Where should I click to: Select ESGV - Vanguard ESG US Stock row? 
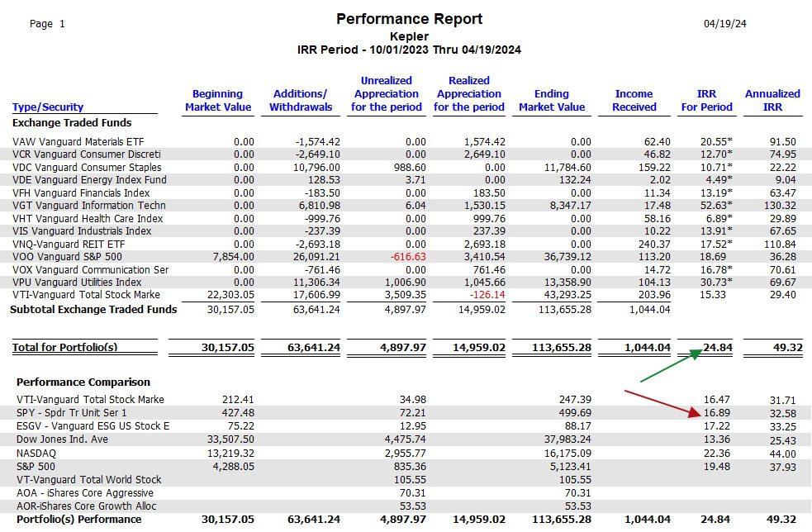pos(406,425)
